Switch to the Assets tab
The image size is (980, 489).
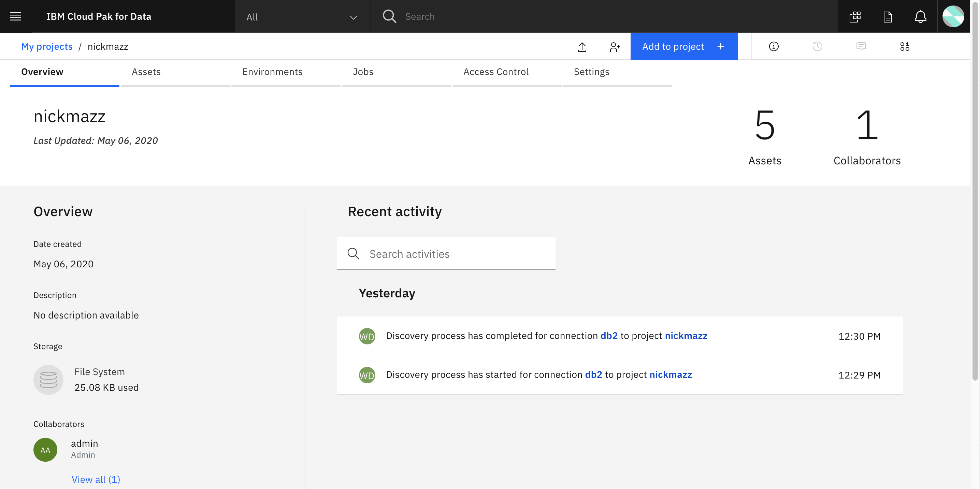pyautogui.click(x=146, y=72)
